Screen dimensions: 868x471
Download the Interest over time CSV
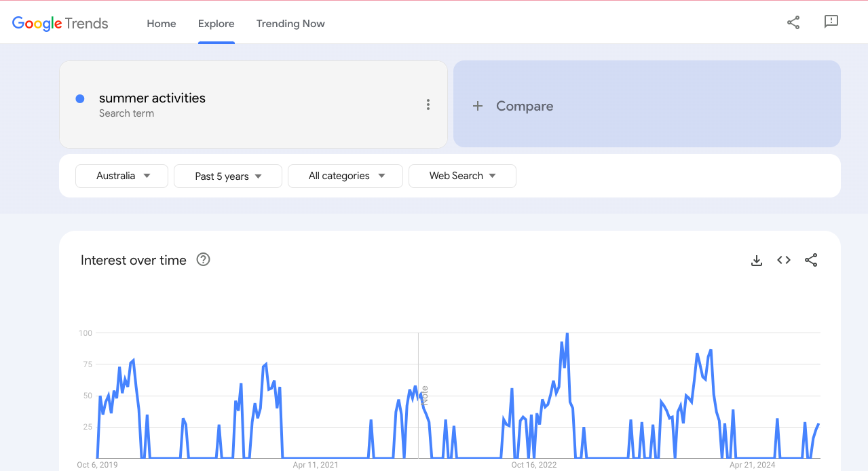coord(757,260)
